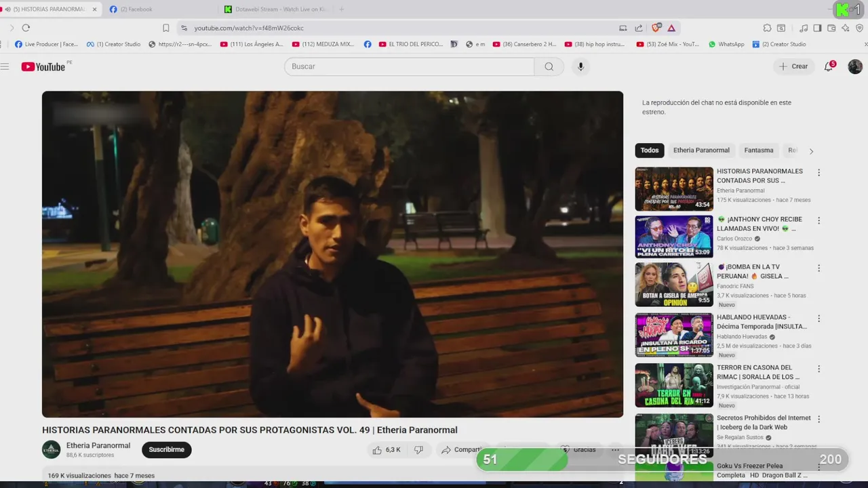
Task: Open the account avatar menu
Action: (x=855, y=66)
